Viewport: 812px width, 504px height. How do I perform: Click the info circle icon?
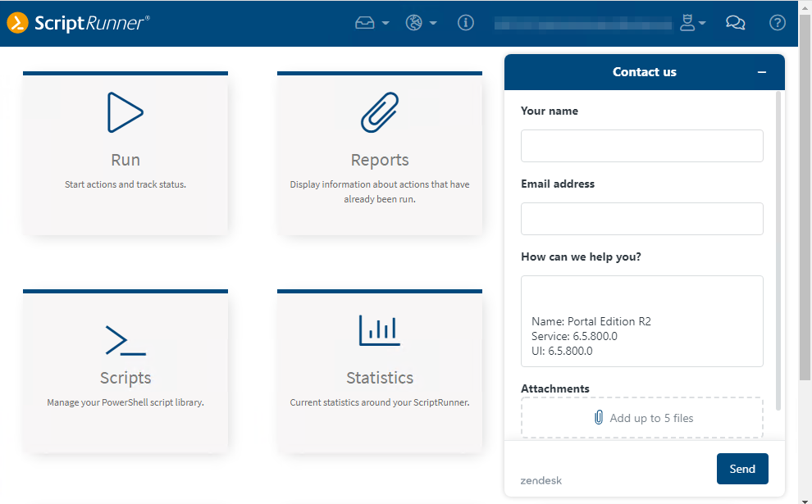(x=466, y=23)
